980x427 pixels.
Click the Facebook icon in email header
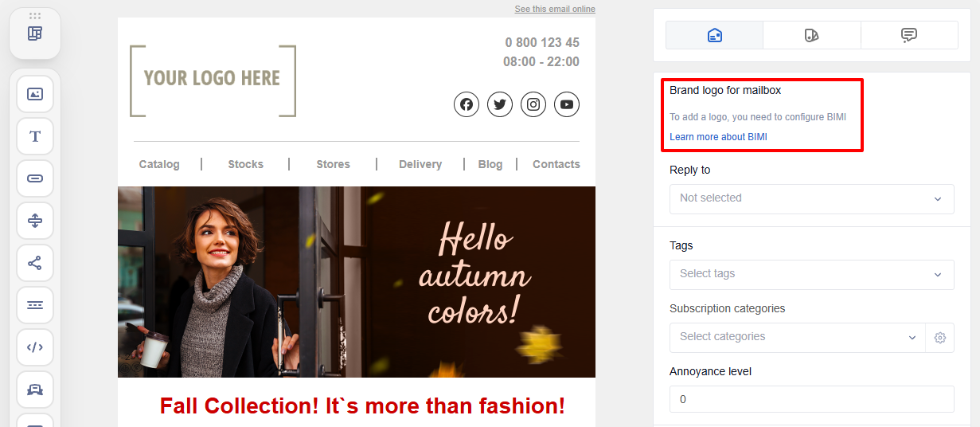467,104
